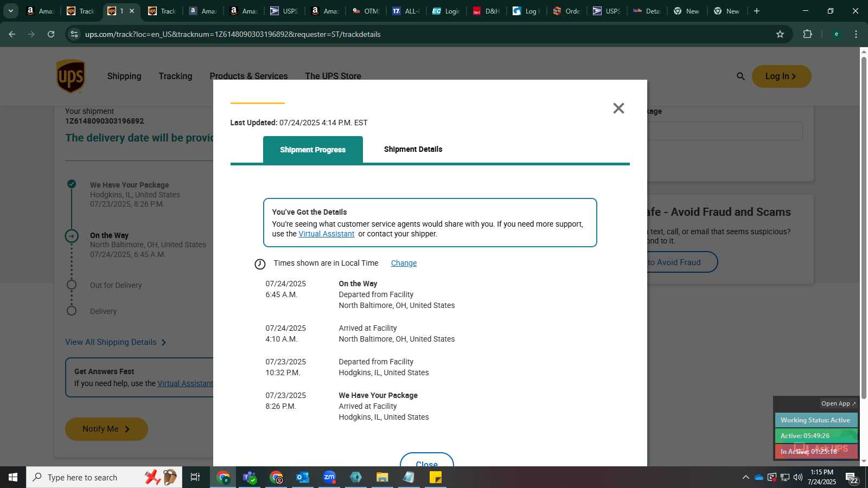Screen dimensions: 868x488
Task: Click the Log In button
Action: [781, 76]
